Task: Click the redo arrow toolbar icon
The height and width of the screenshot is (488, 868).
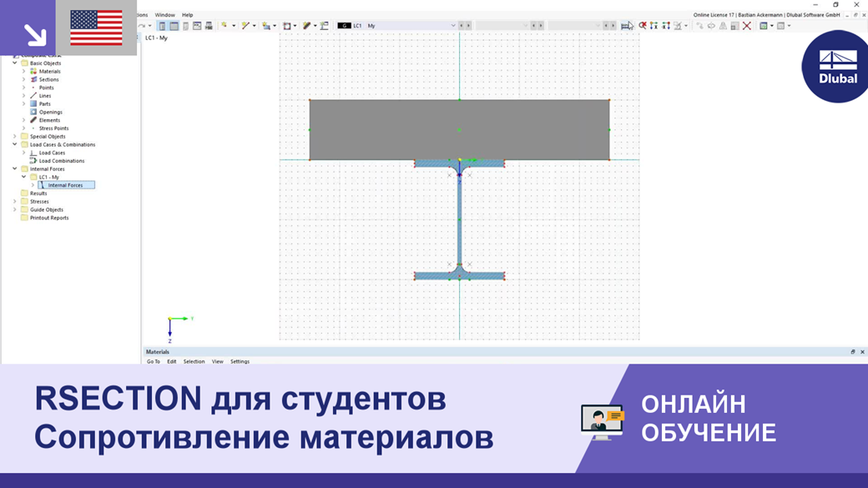Action: tap(142, 26)
